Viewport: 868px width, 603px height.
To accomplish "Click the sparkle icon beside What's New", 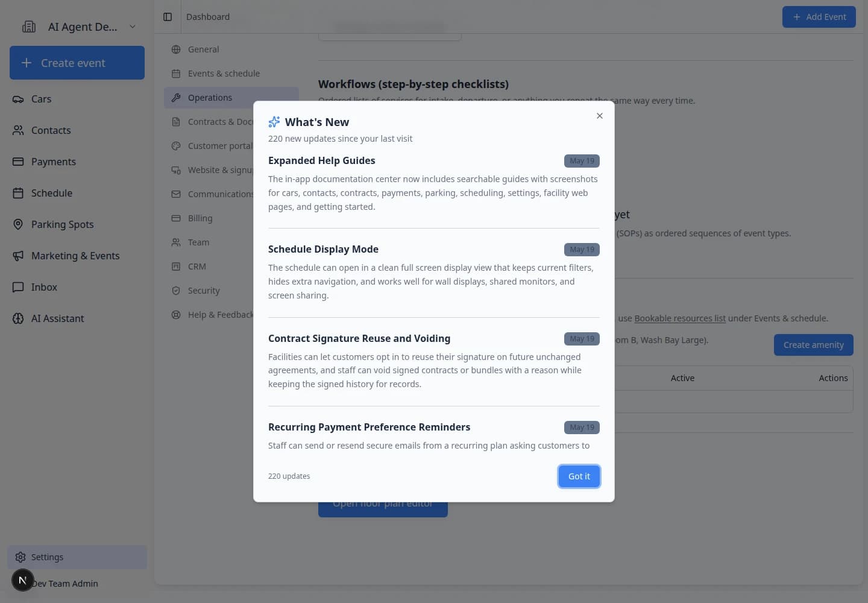I will pos(274,122).
